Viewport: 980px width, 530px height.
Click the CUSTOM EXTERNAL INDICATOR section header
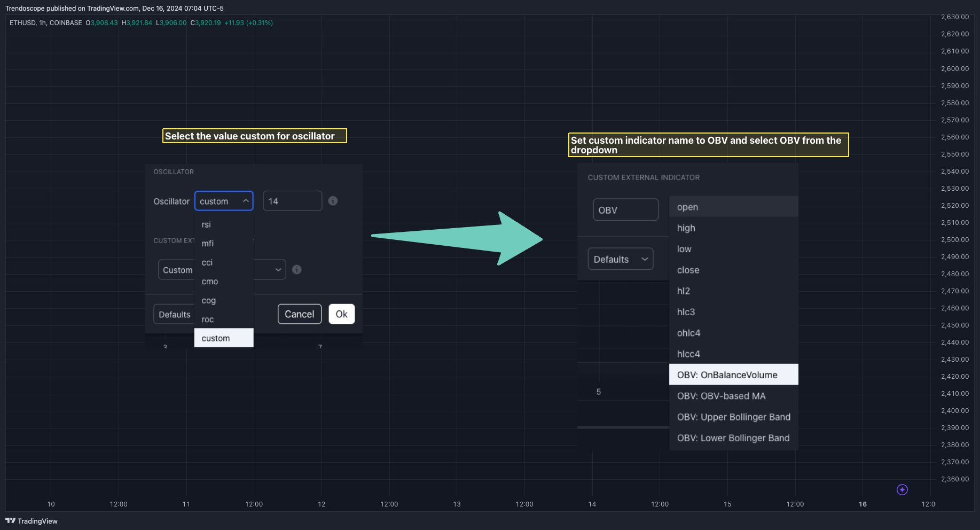point(644,177)
